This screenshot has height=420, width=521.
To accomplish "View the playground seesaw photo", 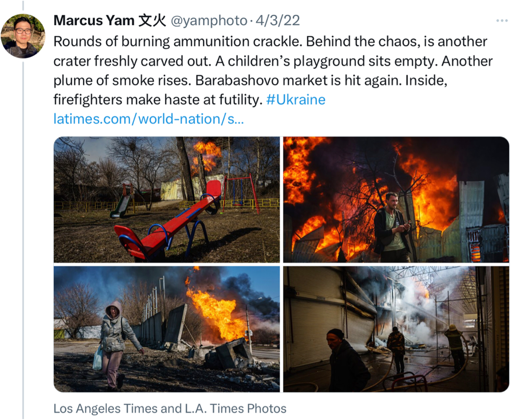I will point(167,200).
